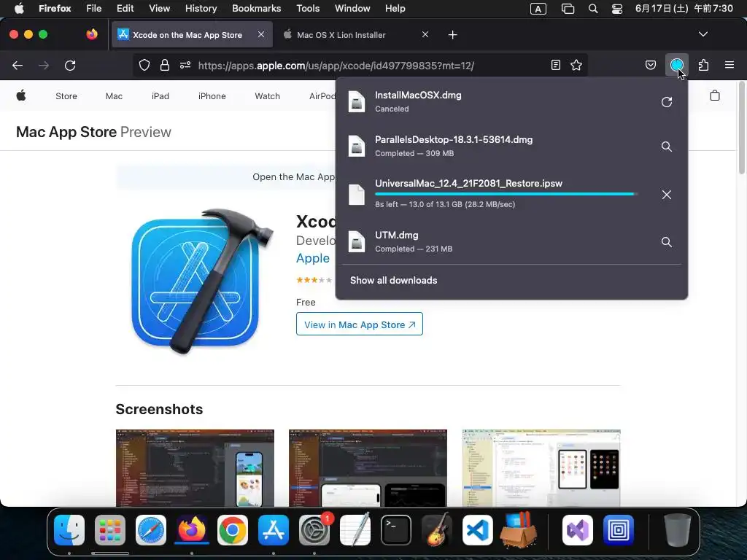
Task: Open the History menu
Action: (201, 9)
